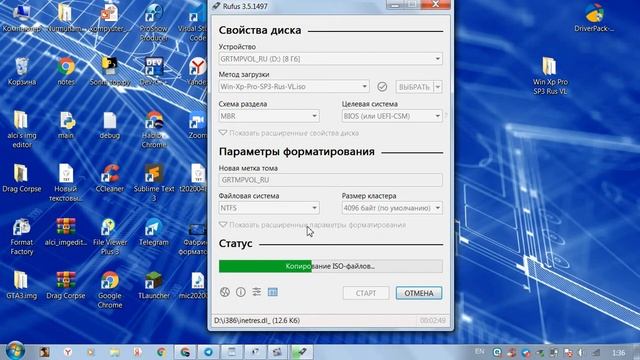
Task: Select the File Viewer Plus 3 shortcut
Action: 110,237
